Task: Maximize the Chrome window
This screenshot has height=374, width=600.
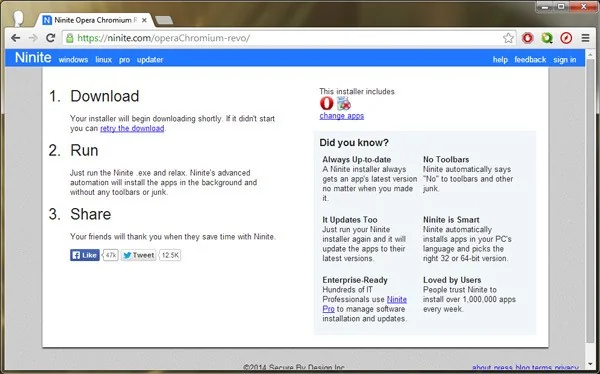Action: tap(561, 7)
